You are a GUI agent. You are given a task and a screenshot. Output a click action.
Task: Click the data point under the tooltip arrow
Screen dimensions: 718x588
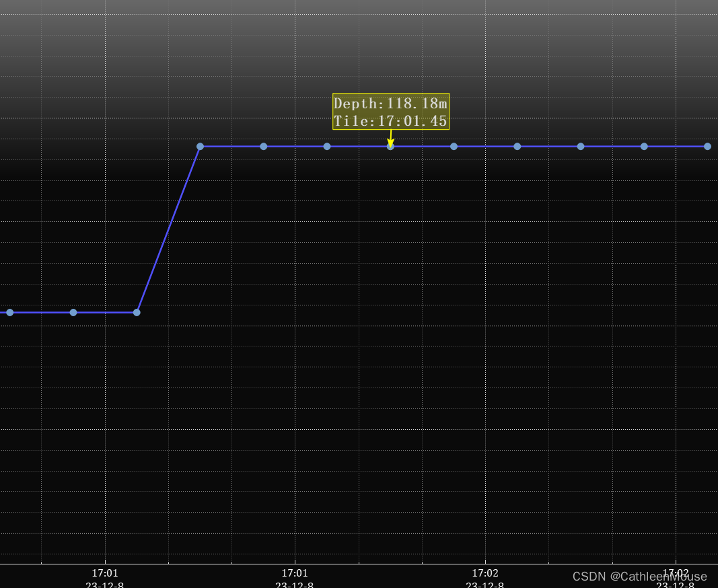pyautogui.click(x=390, y=147)
